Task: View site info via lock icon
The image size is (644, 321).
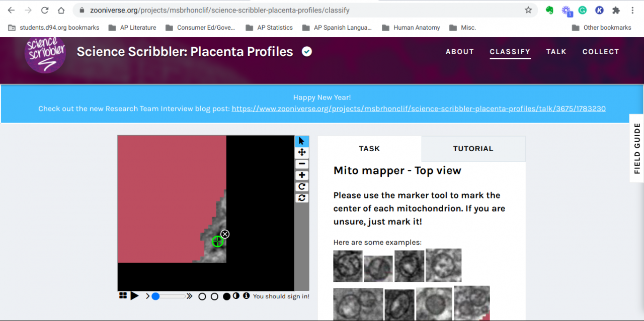Action: tap(82, 10)
